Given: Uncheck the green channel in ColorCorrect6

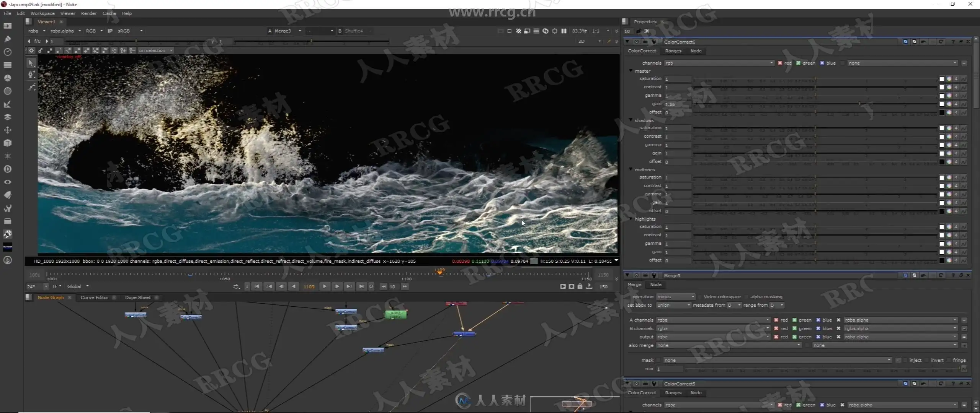Looking at the screenshot, I should click(x=798, y=63).
